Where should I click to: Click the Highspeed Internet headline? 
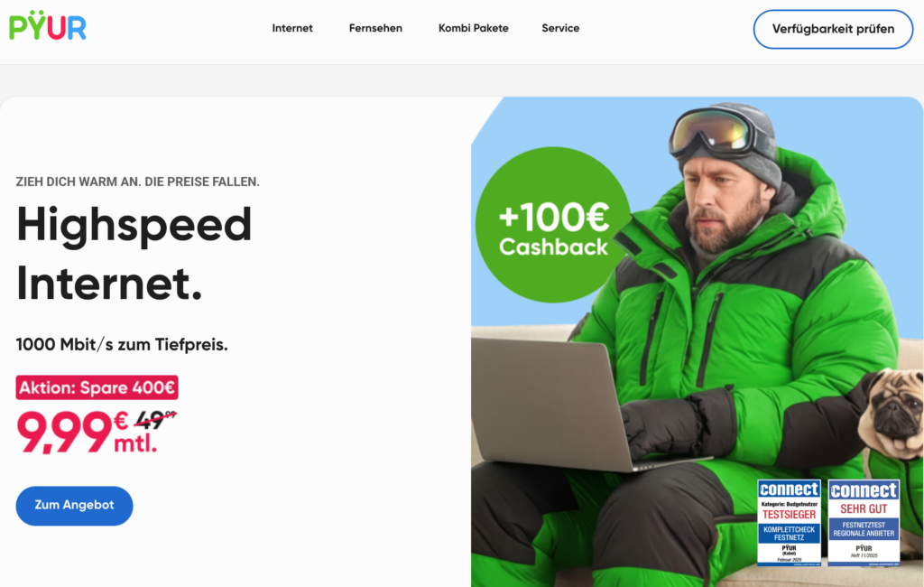(134, 254)
